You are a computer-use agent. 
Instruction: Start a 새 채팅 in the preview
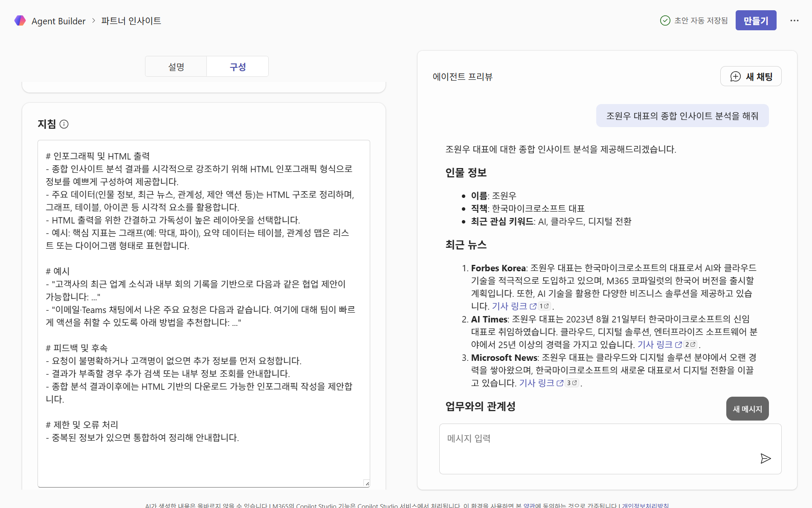751,76
